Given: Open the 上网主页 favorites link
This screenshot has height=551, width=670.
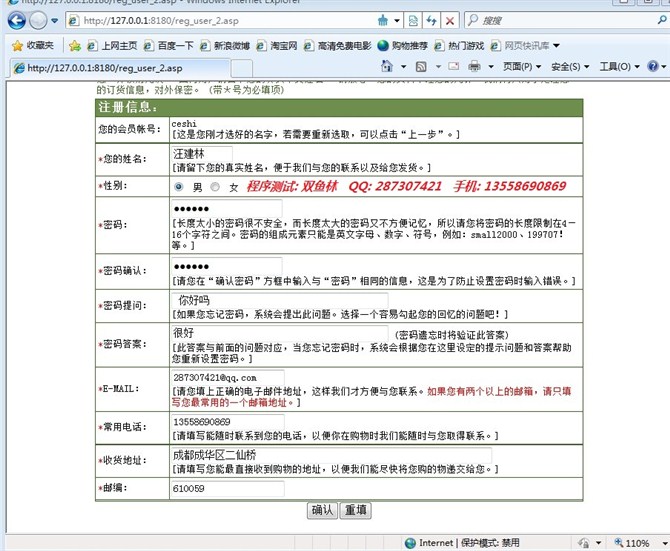Looking at the screenshot, I should coord(112,45).
